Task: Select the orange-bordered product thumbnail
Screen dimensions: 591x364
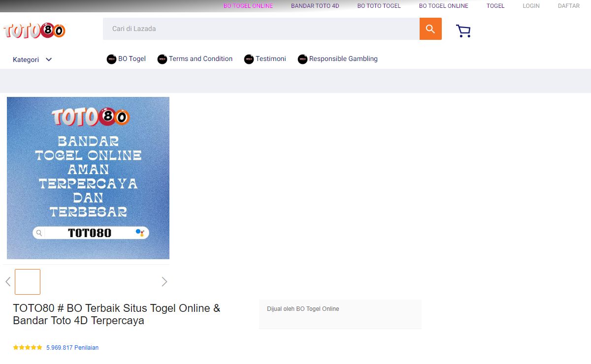Action: pos(28,282)
